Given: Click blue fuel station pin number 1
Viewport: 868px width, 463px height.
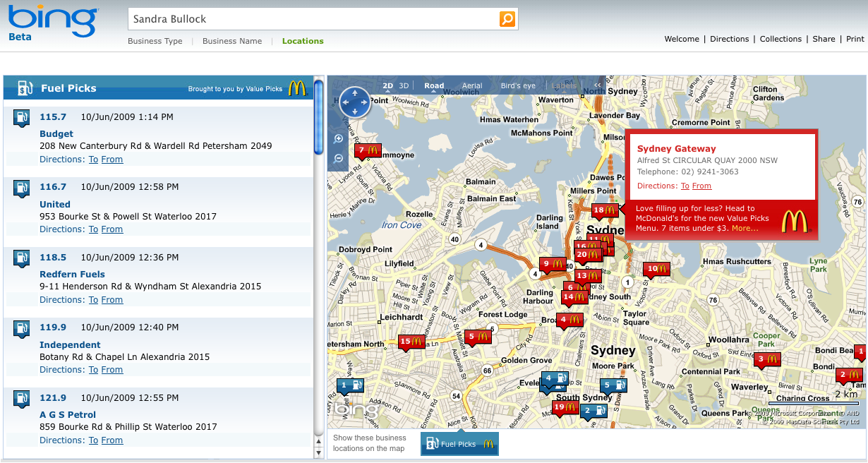Looking at the screenshot, I should [x=351, y=385].
